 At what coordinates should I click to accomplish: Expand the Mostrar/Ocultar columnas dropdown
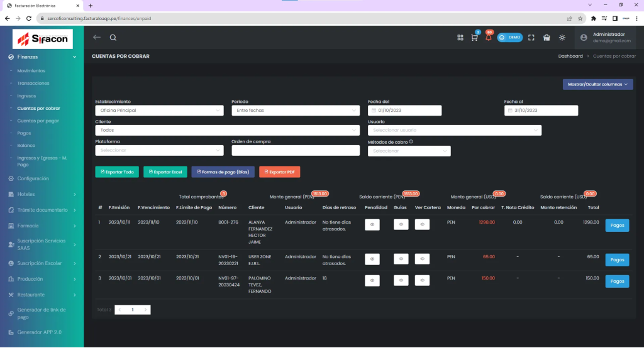point(597,84)
